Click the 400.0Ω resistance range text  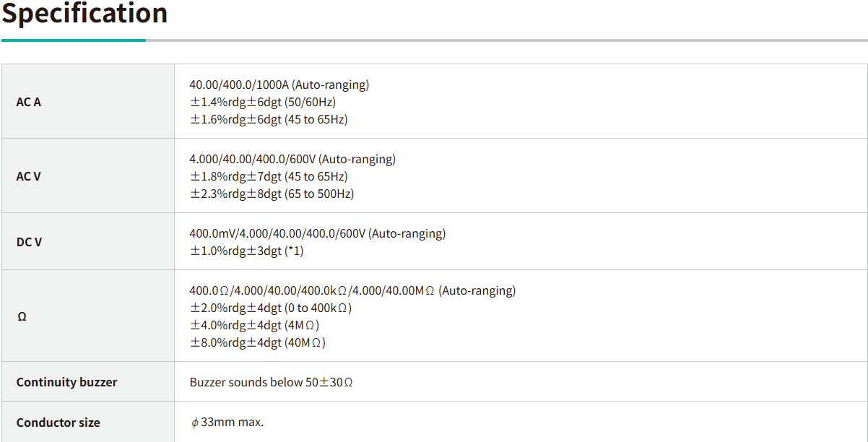coord(352,290)
